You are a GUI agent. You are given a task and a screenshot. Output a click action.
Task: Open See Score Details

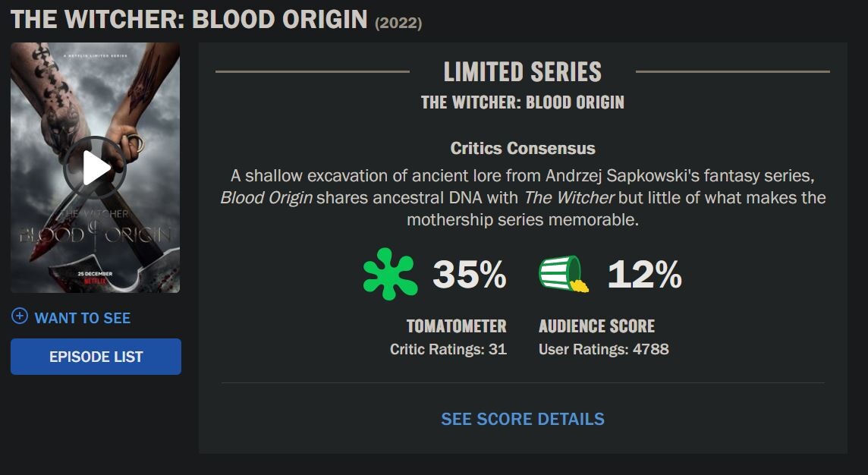click(523, 419)
